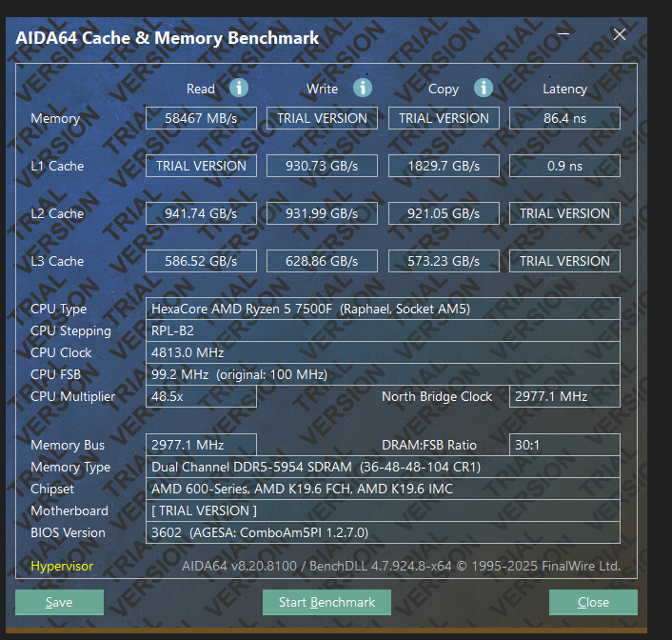This screenshot has height=640, width=672.
Task: Click the Memory Type label
Action: coord(70,467)
